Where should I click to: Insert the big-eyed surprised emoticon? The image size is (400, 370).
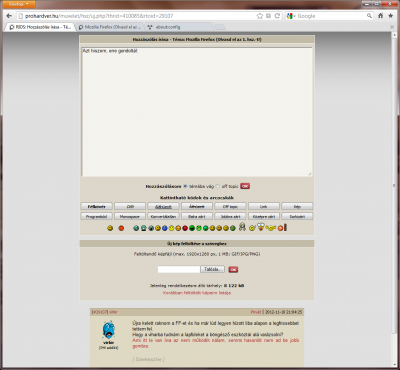[261, 227]
